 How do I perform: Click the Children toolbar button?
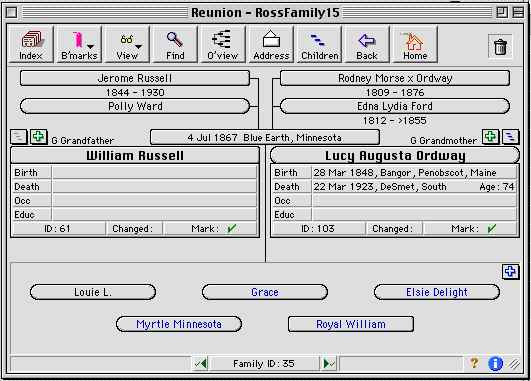click(x=319, y=45)
